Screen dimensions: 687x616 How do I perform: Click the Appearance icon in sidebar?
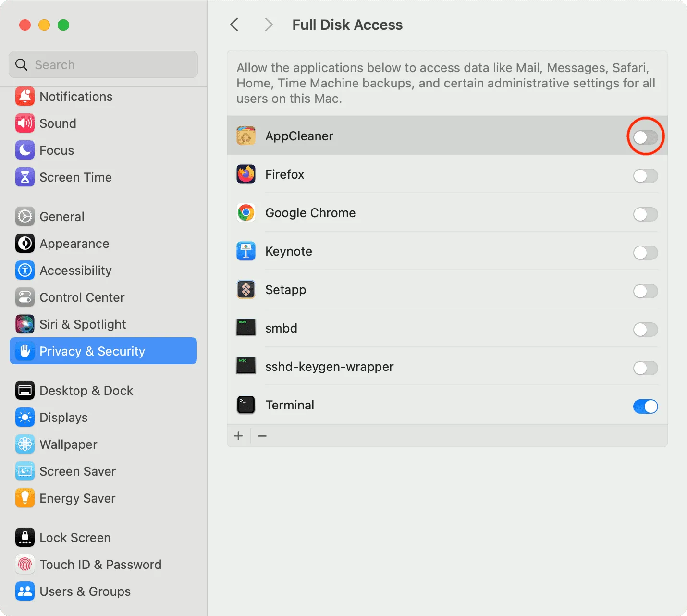pyautogui.click(x=25, y=244)
